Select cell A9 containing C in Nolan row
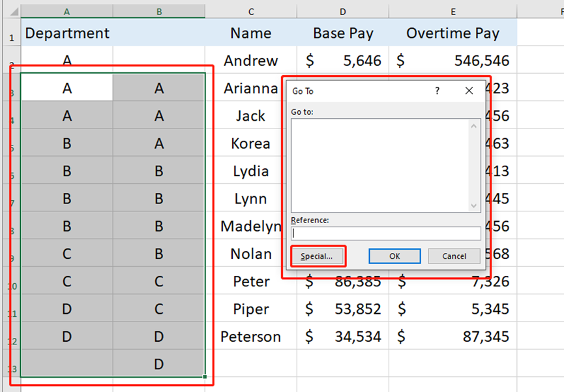This screenshot has width=564, height=392. tap(67, 254)
